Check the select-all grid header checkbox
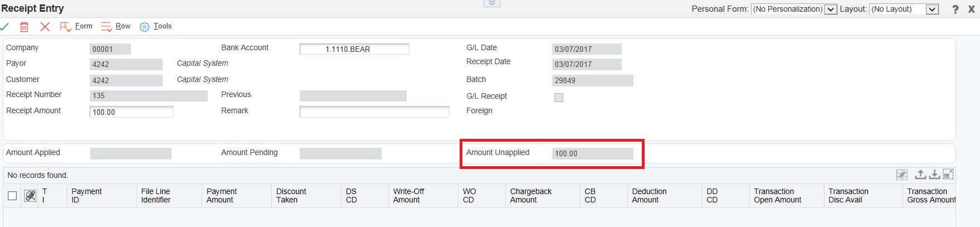 tap(12, 196)
